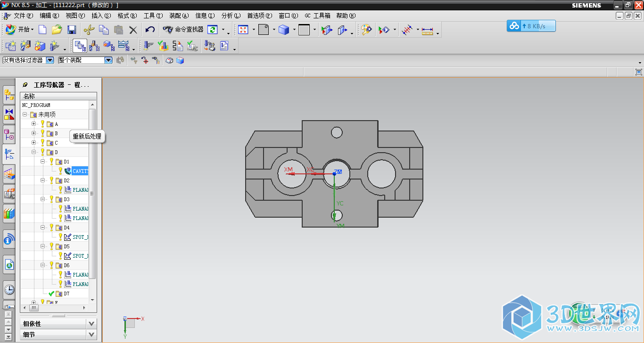
Task: Click the Post Process icon
Action: (210, 46)
